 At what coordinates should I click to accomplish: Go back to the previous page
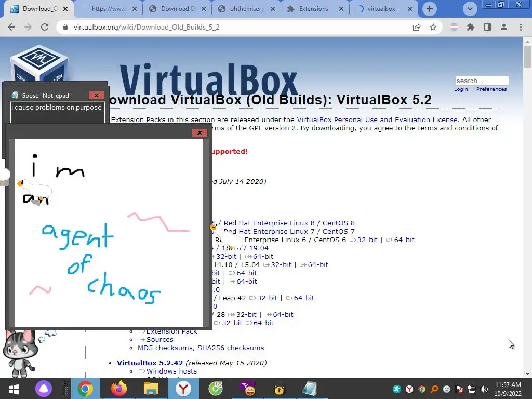pyautogui.click(x=11, y=27)
